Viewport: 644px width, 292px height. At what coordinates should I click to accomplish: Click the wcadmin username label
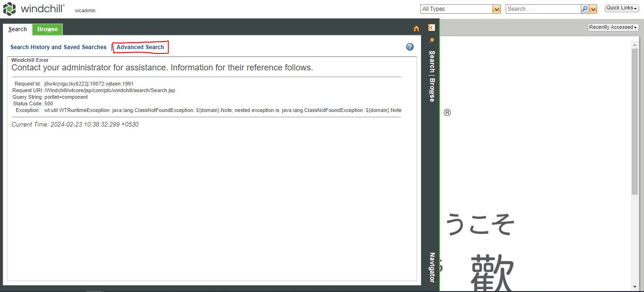[x=85, y=10]
